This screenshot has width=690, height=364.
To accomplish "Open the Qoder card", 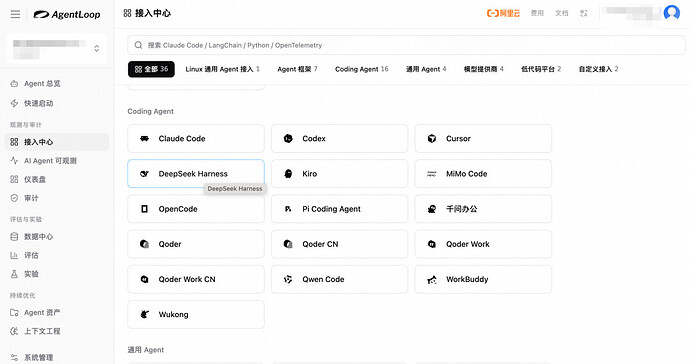I will tap(196, 244).
